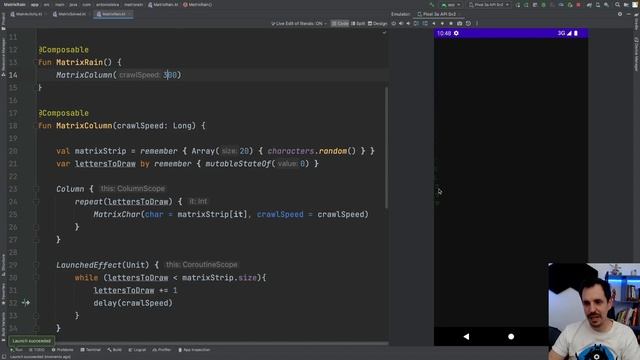Open the App Inspection tool window

click(x=194, y=350)
